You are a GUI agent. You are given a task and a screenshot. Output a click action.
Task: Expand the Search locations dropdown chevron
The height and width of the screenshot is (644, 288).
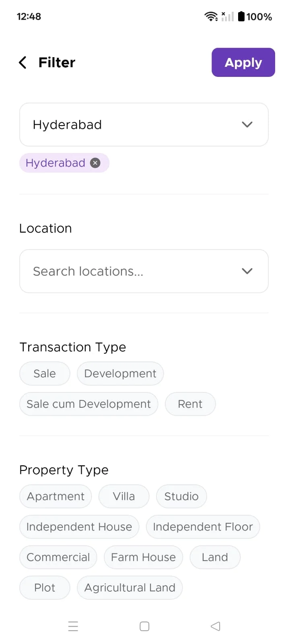tap(247, 271)
